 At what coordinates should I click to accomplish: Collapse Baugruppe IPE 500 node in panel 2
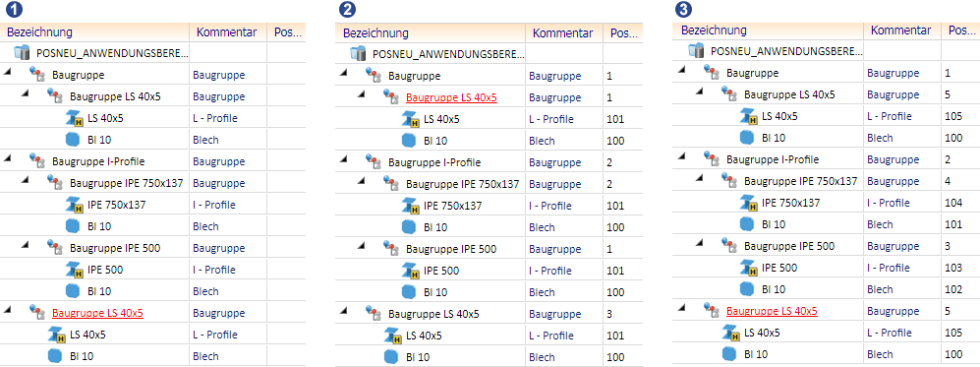[361, 246]
